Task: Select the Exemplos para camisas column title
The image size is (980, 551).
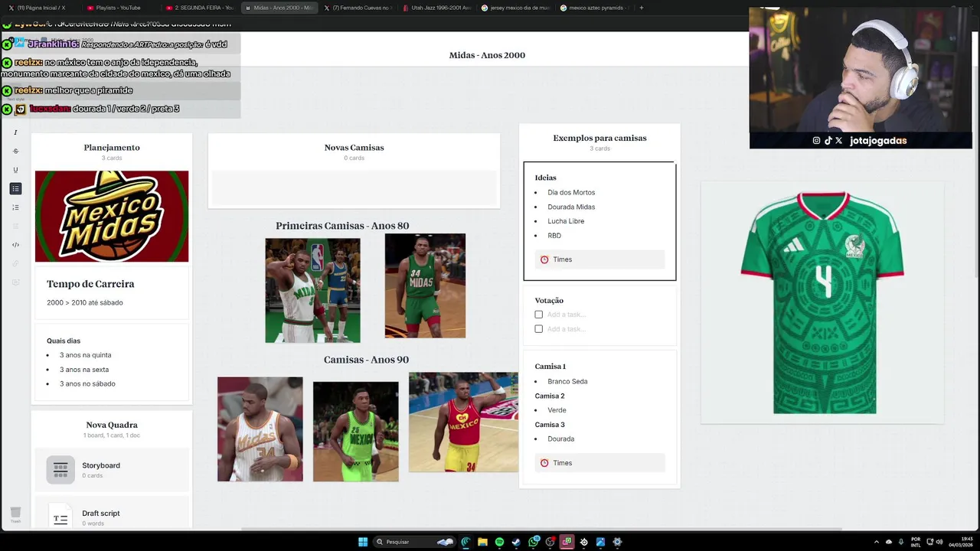Action: coord(599,139)
